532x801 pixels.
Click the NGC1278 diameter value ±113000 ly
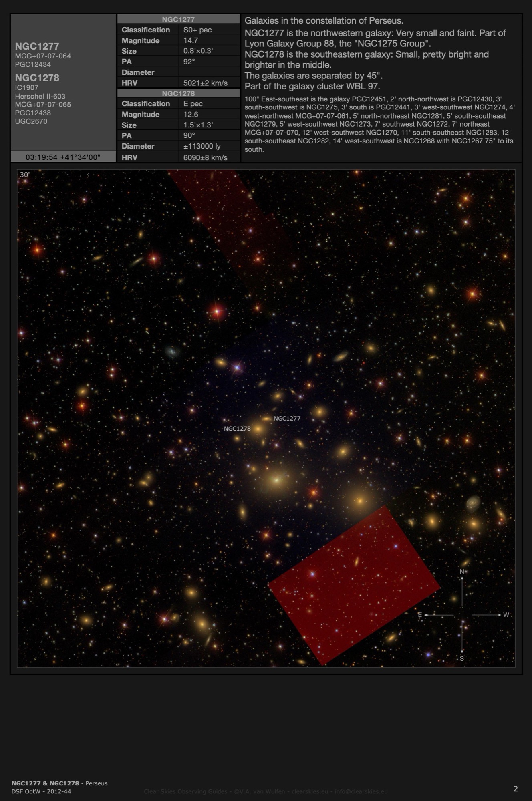202,146
